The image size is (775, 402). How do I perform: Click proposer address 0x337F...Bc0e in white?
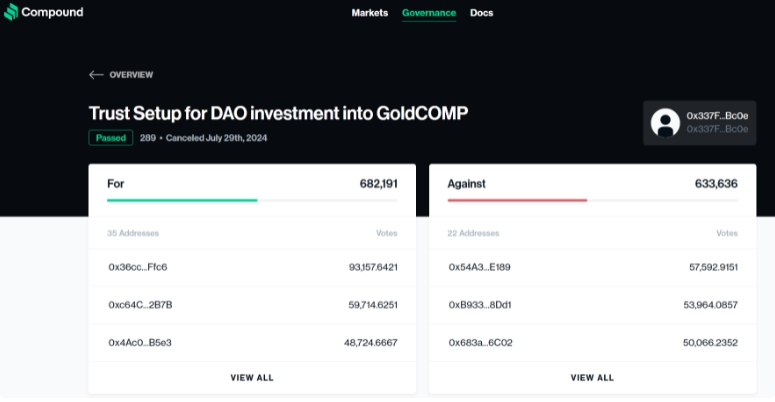tap(717, 116)
